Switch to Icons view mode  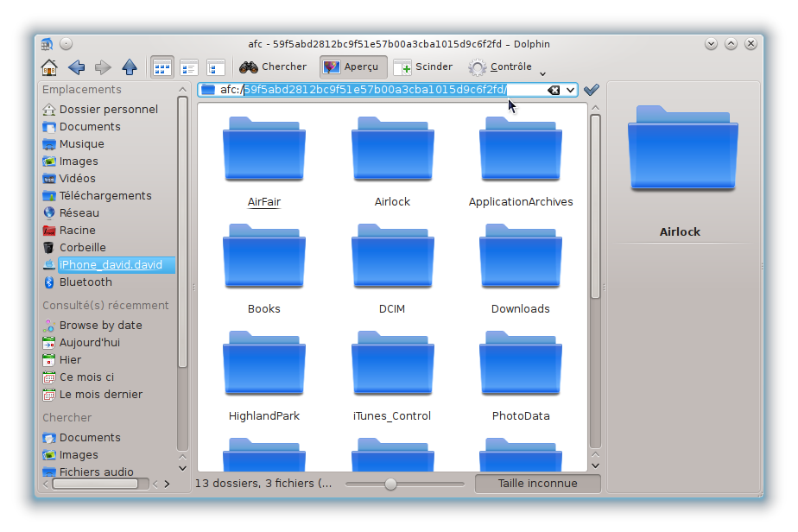pos(161,67)
